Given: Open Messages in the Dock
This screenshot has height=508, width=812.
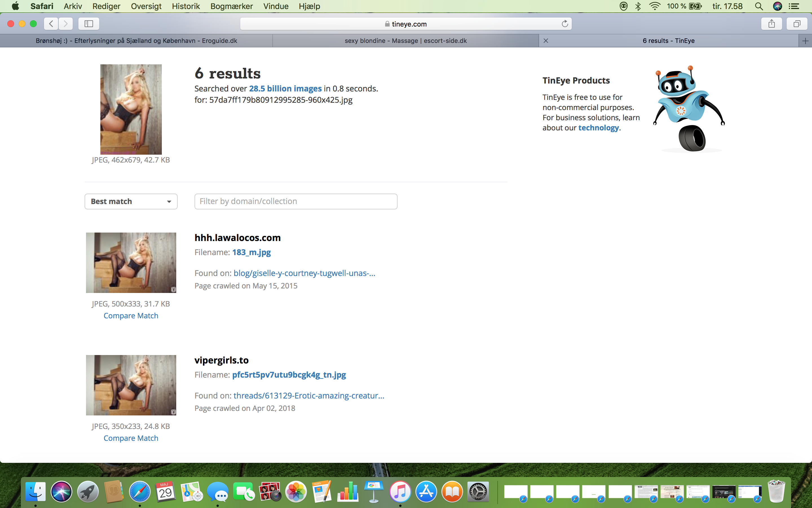Looking at the screenshot, I should (x=217, y=492).
